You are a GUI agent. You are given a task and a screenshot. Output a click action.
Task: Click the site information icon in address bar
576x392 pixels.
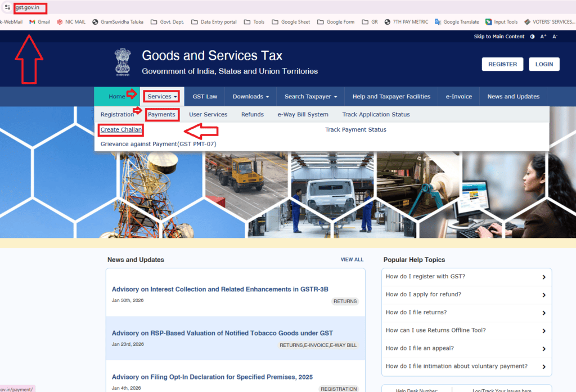[7, 7]
